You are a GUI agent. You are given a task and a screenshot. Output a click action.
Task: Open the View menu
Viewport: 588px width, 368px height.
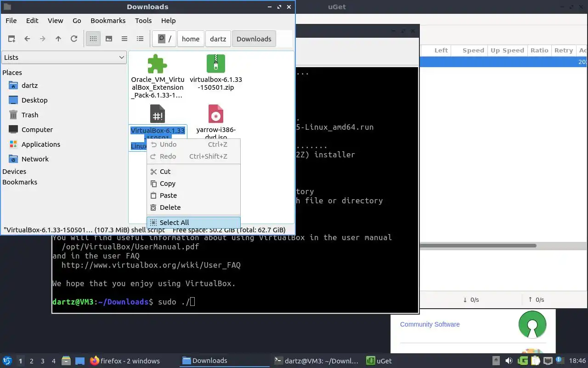(56, 21)
